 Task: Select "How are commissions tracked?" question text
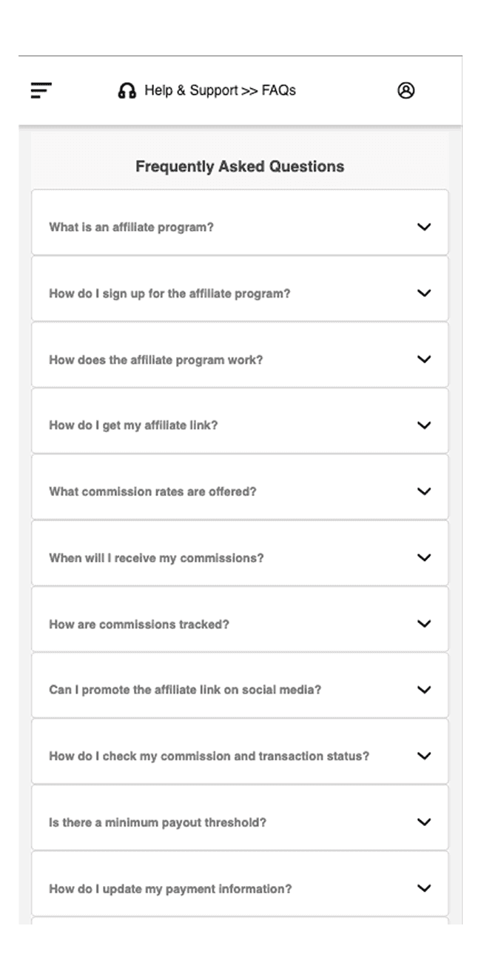(139, 624)
